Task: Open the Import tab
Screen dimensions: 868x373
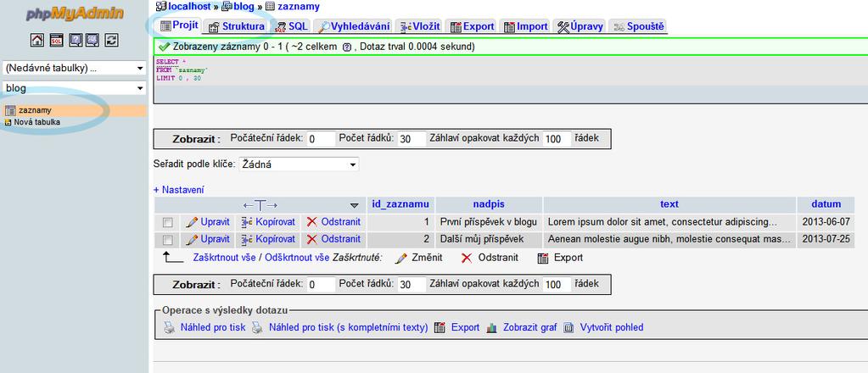Action: [524, 26]
